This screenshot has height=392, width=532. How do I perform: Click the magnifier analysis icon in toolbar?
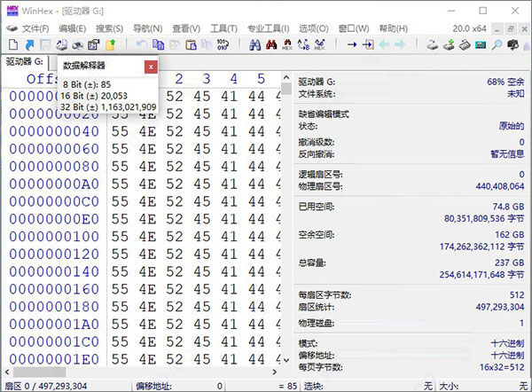[497, 44]
